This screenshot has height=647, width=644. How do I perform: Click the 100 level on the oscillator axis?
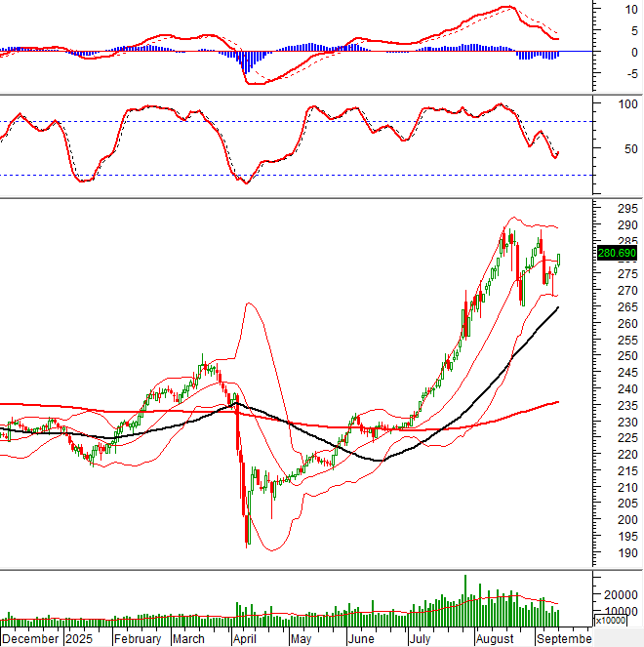[617, 103]
